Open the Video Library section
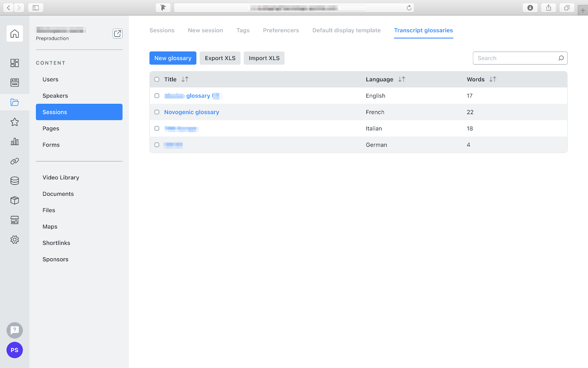This screenshot has height=368, width=588. pos(61,177)
